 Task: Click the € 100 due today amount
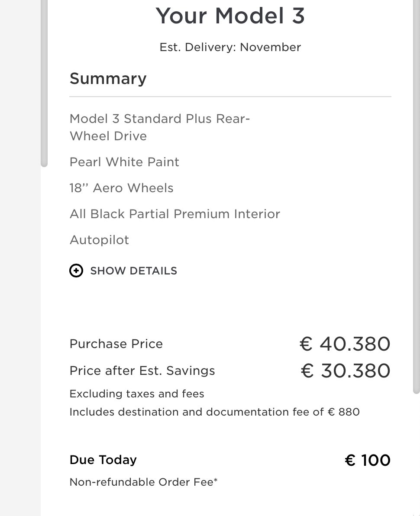(x=367, y=460)
